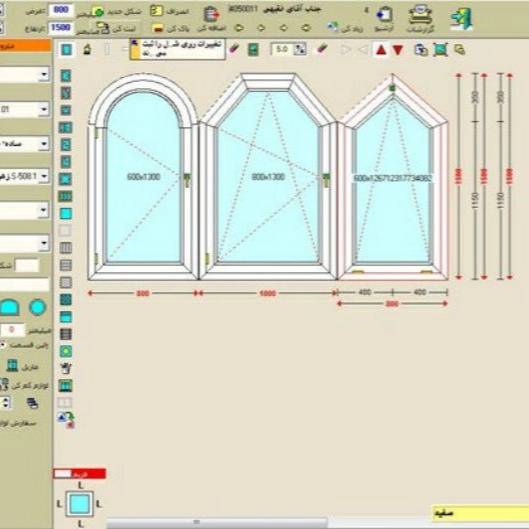This screenshot has height=529, width=529.
Task: Click the green exit door icon
Action: 462,19
